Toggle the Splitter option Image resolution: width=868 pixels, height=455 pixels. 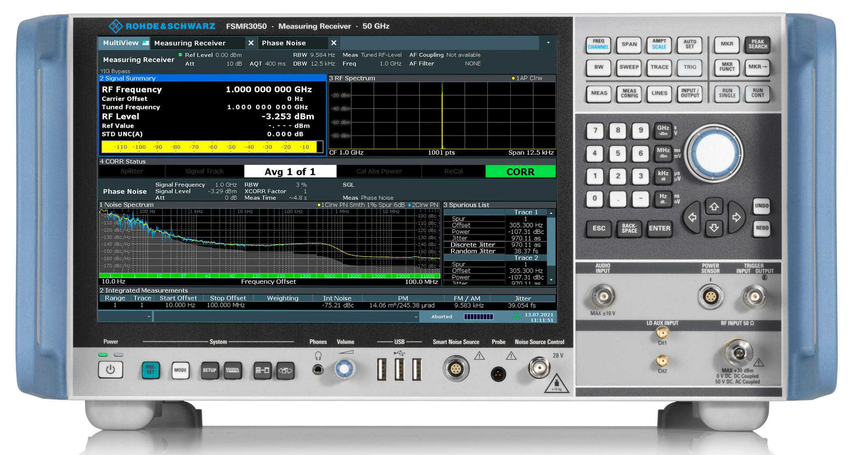132,172
